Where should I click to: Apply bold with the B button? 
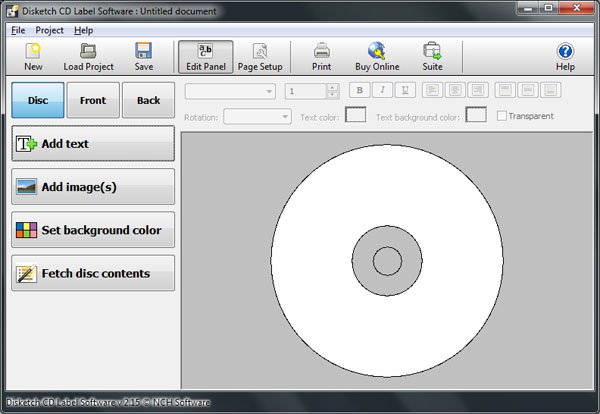point(359,90)
